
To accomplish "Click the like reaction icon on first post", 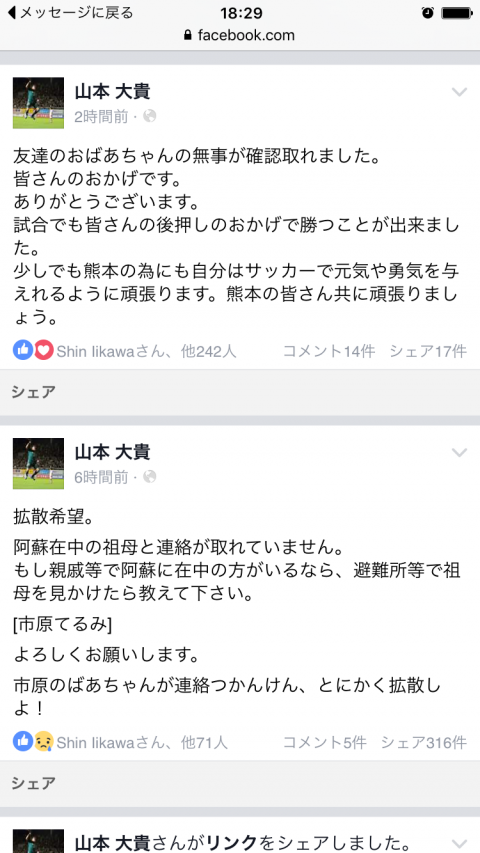I will point(23,350).
